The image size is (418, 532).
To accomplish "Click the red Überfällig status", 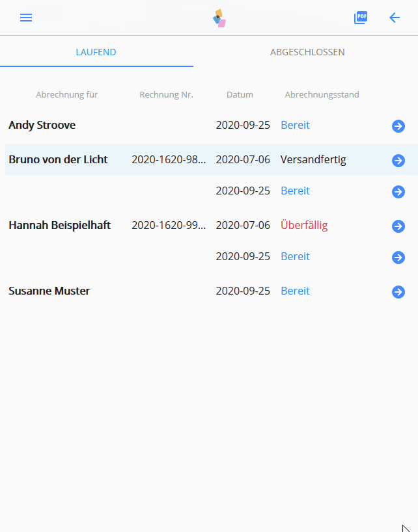I will [x=304, y=225].
